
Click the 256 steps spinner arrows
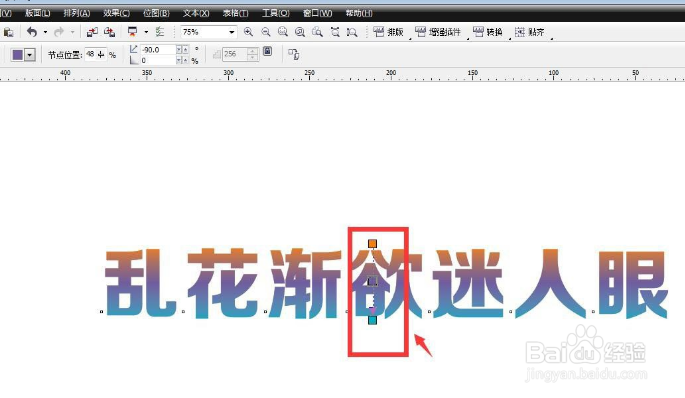253,54
